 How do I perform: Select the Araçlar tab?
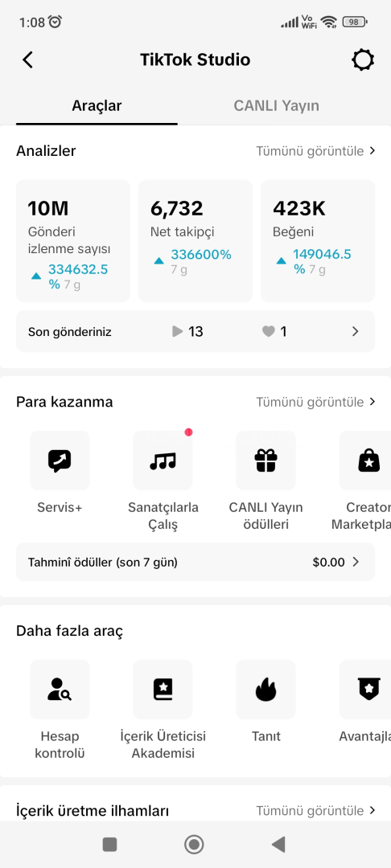coord(97,106)
